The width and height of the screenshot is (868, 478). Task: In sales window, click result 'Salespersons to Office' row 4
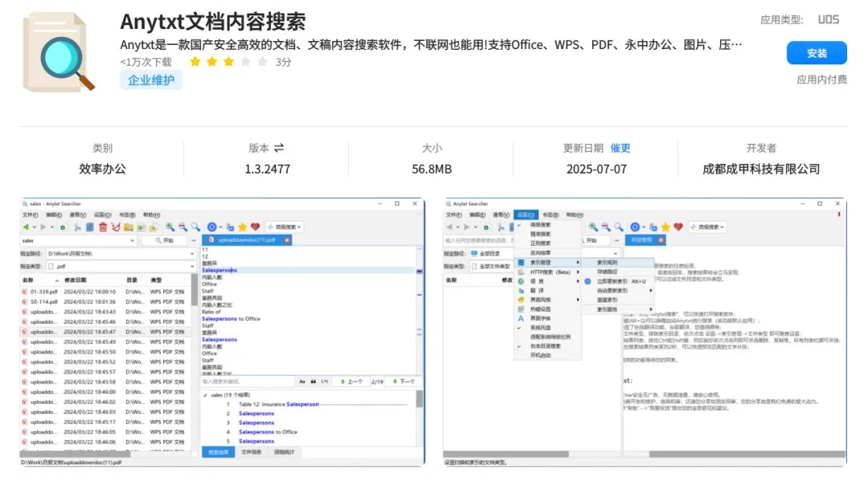click(268, 432)
